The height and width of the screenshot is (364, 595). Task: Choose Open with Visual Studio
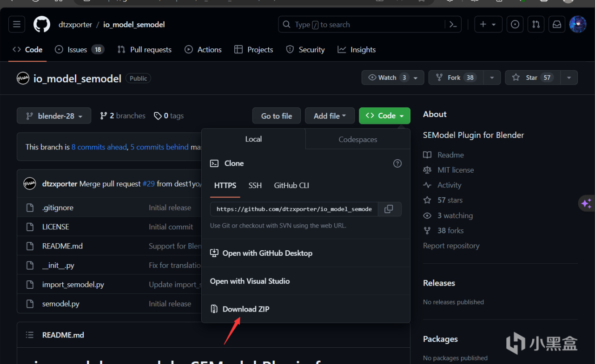(250, 281)
